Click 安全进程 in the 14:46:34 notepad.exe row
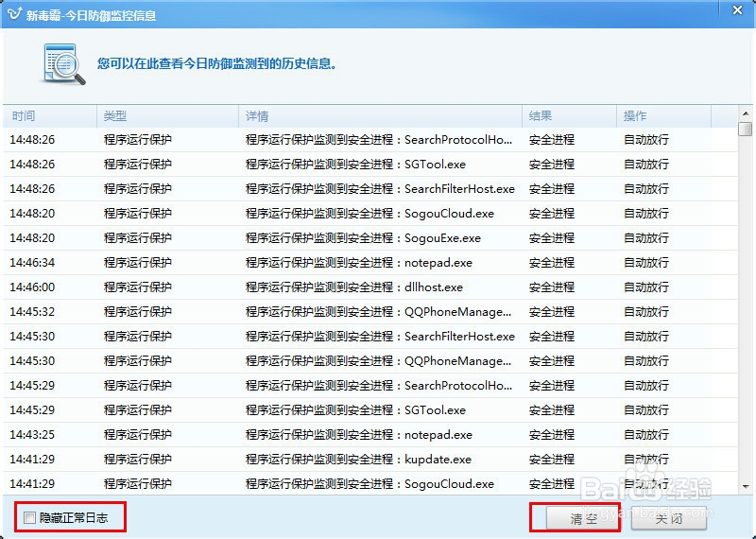 552,263
